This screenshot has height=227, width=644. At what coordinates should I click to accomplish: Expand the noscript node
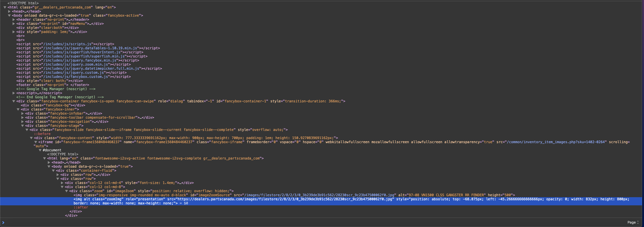[14, 93]
